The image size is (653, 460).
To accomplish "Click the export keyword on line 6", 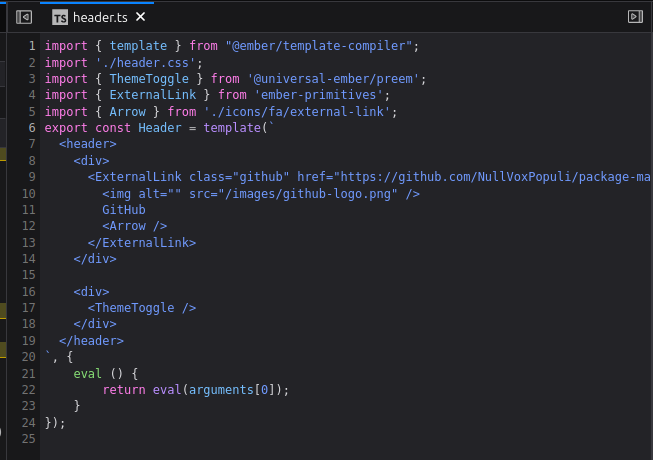I will coord(66,128).
